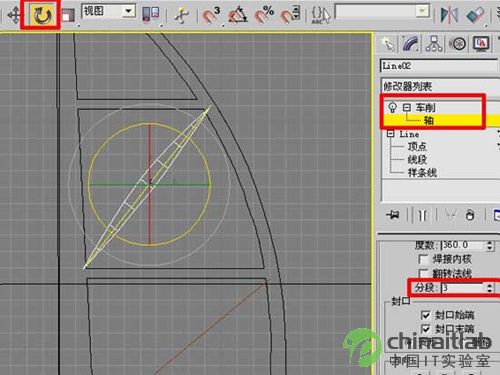Click the Mirror tool

click(x=449, y=14)
